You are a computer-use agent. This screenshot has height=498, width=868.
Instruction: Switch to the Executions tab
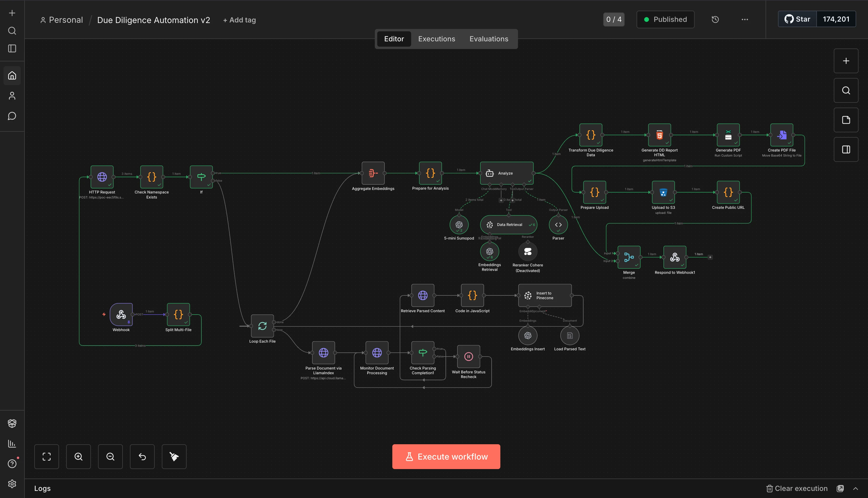pos(436,39)
